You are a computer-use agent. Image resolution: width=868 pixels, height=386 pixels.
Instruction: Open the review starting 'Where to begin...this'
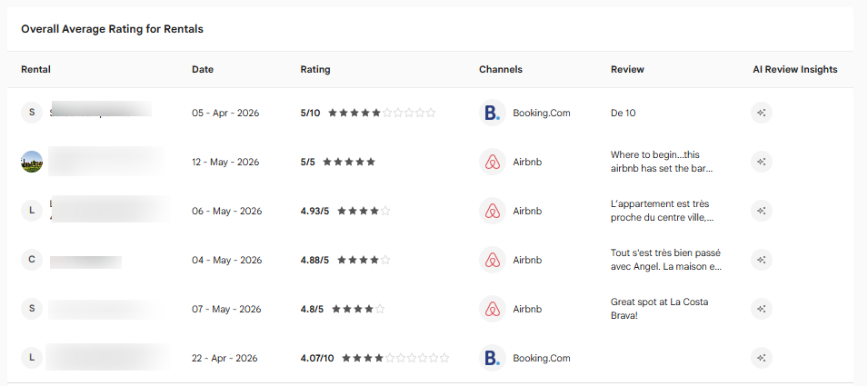pyautogui.click(x=662, y=162)
